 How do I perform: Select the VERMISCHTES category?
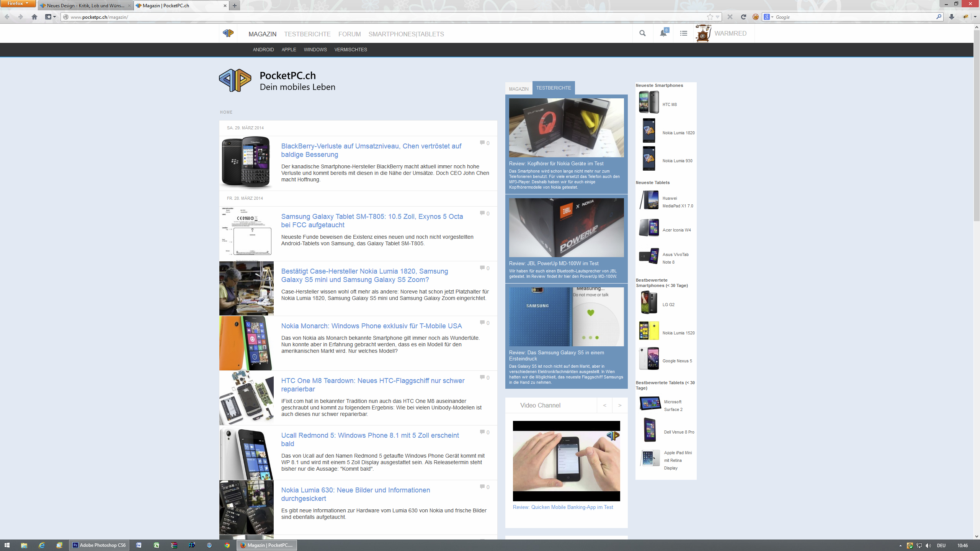pyautogui.click(x=351, y=50)
